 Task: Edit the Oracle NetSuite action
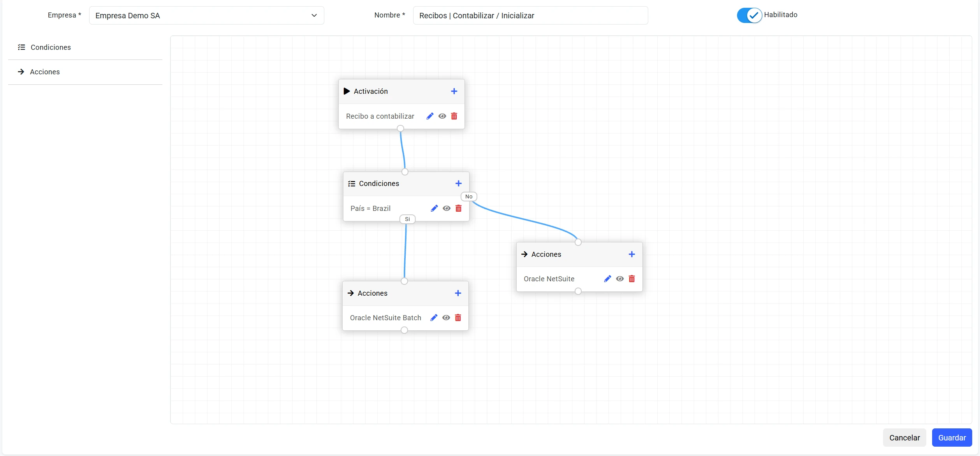coord(607,279)
